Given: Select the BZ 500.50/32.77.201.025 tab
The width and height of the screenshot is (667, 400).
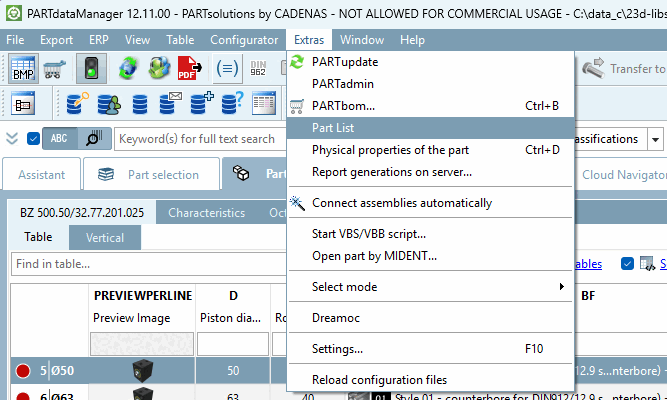Looking at the screenshot, I should click(x=82, y=212).
